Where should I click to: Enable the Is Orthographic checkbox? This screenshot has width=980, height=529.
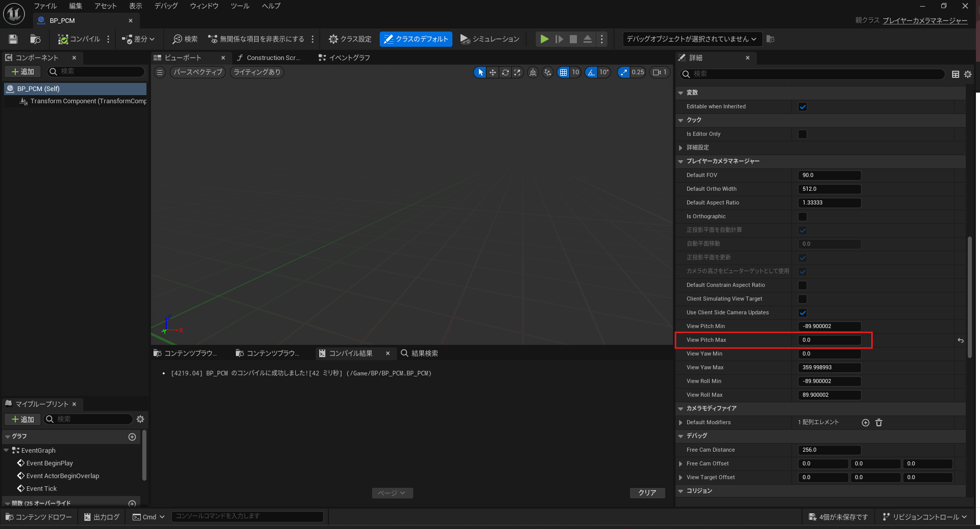tap(803, 217)
